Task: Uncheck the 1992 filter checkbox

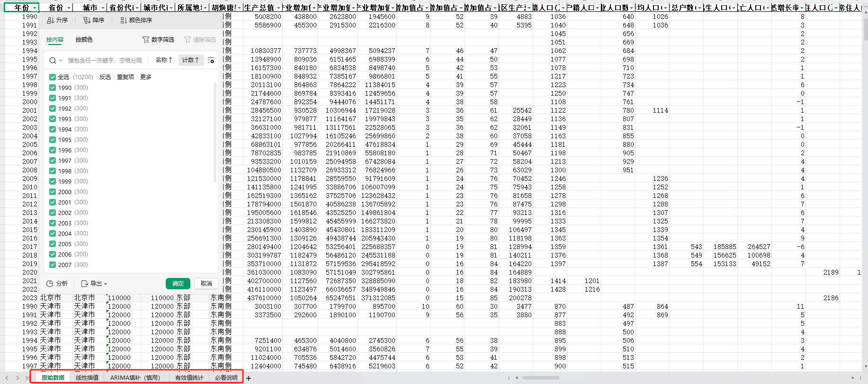Action: tap(53, 108)
